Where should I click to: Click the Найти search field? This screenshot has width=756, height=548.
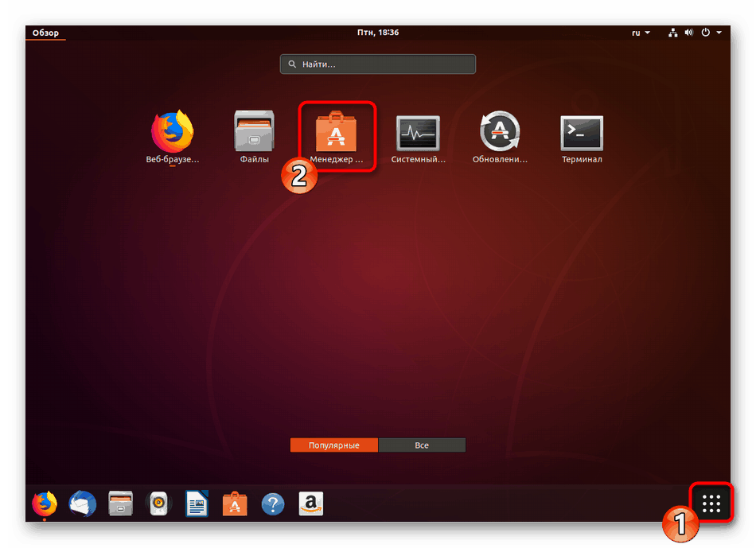click(x=377, y=64)
